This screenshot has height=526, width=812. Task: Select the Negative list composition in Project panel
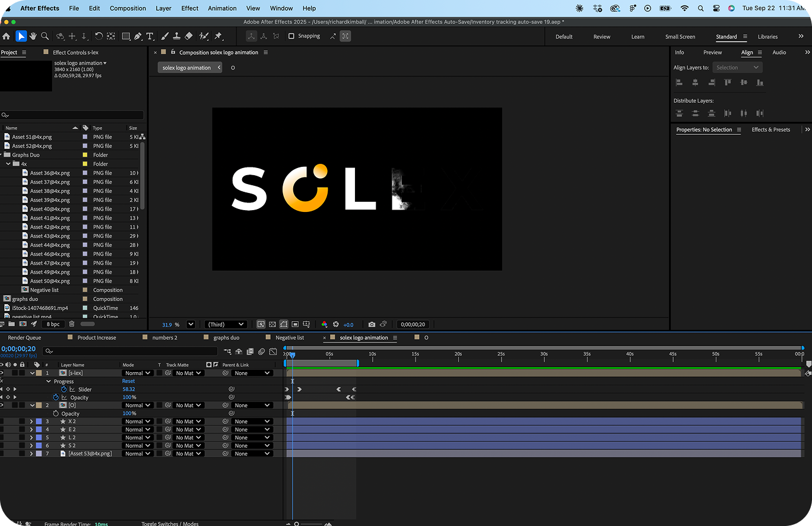44,290
